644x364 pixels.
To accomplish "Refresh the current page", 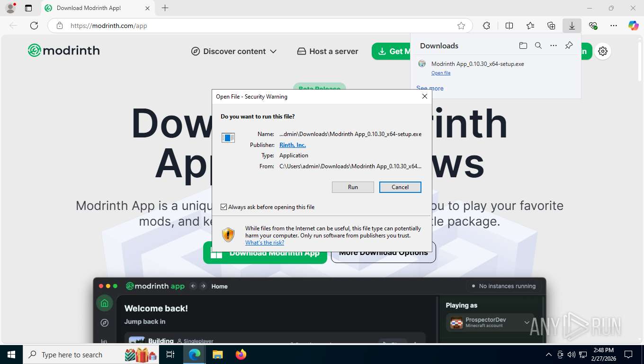I will coord(34,26).
